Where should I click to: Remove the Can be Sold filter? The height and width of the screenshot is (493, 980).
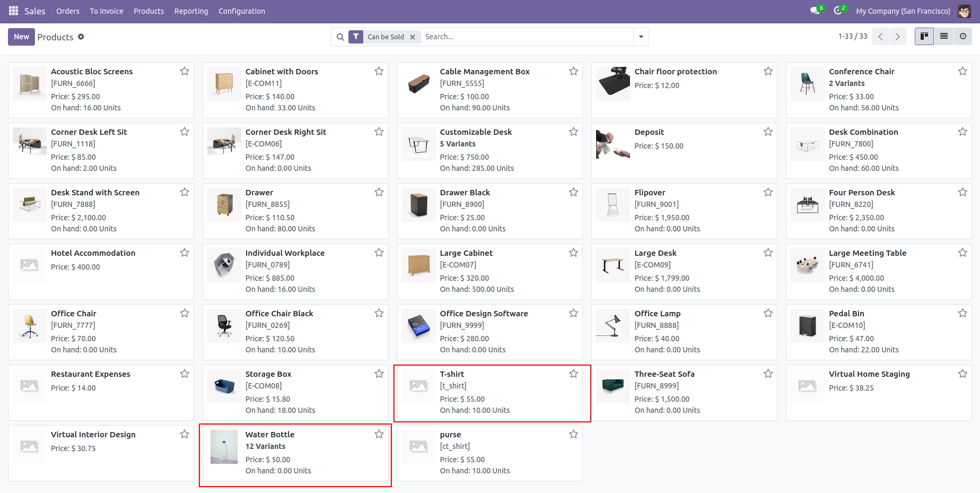413,37
